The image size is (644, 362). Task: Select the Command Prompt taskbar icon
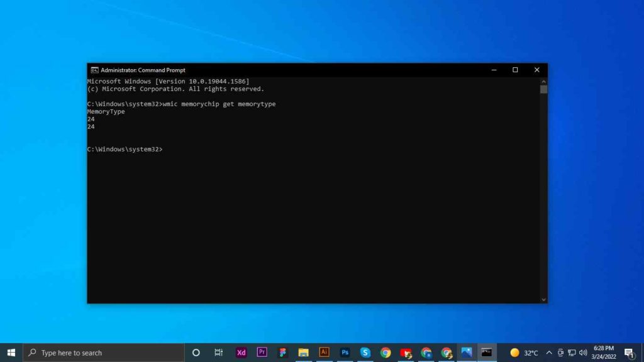click(487, 353)
